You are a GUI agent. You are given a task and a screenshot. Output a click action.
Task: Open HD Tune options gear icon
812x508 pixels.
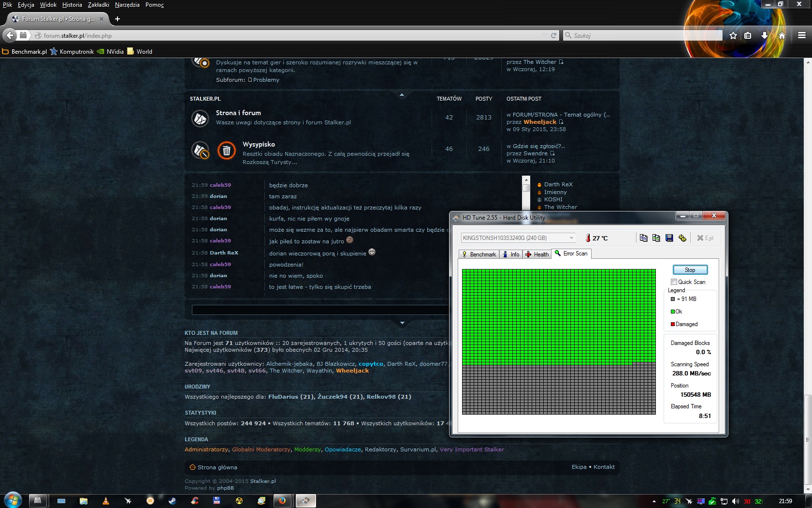pos(682,238)
